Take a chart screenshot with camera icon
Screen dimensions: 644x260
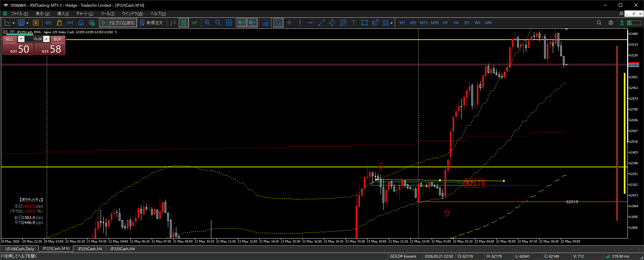point(265,23)
